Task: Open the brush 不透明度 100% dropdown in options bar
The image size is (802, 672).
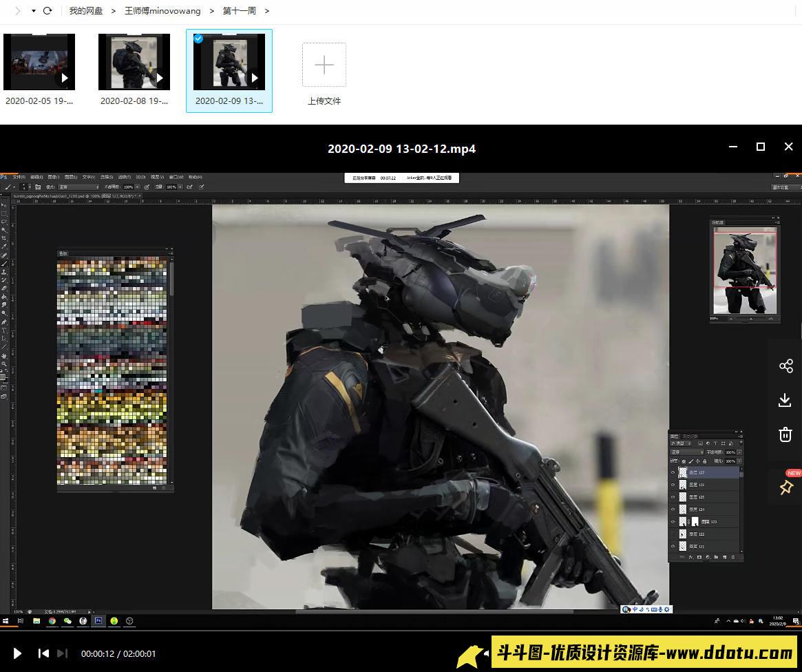Action: 137,187
